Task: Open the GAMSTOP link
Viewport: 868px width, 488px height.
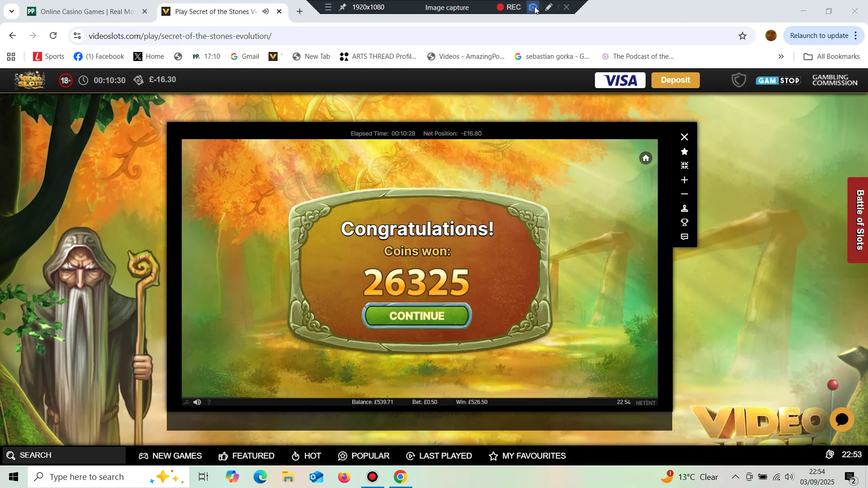Action: (x=778, y=80)
